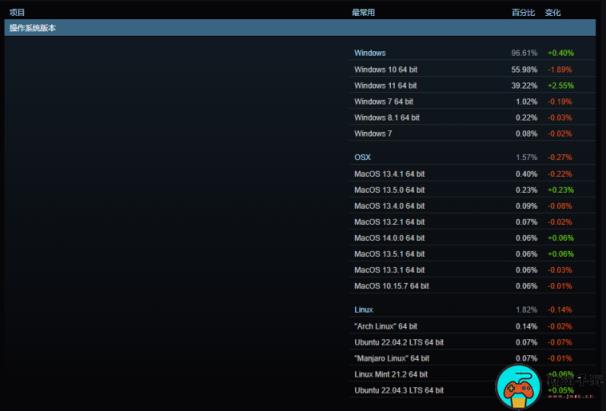Click the Windows 11 64 bit row

coord(472,85)
